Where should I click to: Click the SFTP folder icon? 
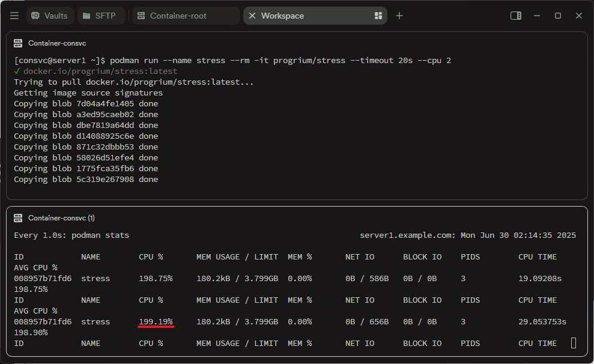[x=86, y=16]
